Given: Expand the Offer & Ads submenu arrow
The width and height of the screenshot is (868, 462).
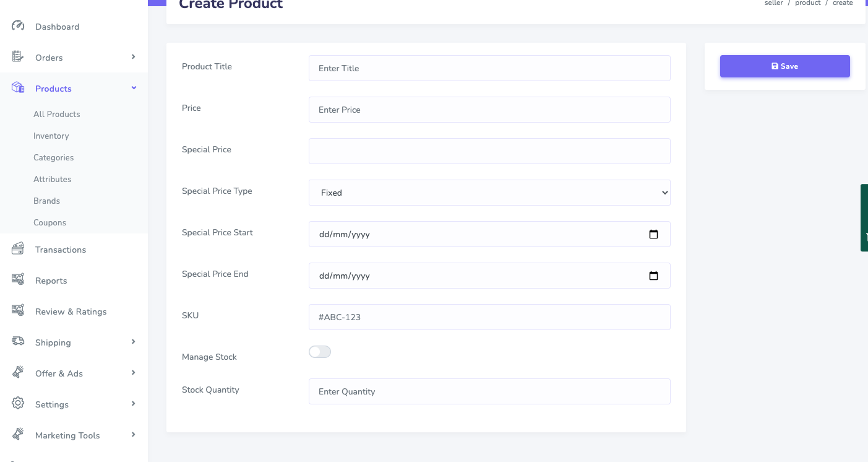Looking at the screenshot, I should (x=133, y=373).
